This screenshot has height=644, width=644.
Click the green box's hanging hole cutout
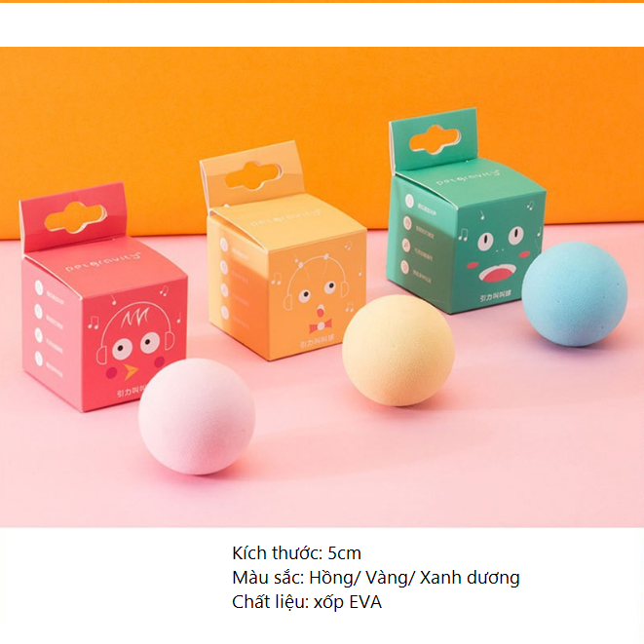(435, 139)
